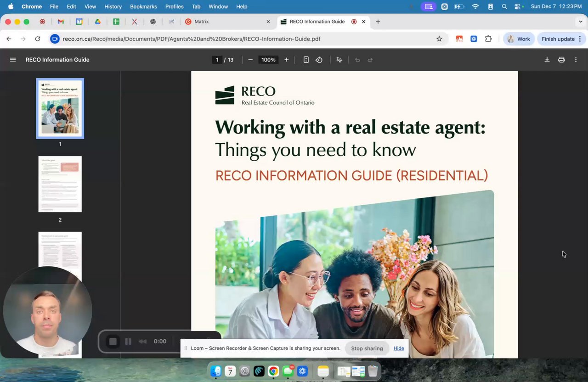Open the Chrome app menu
588x382 pixels.
click(x=32, y=6)
